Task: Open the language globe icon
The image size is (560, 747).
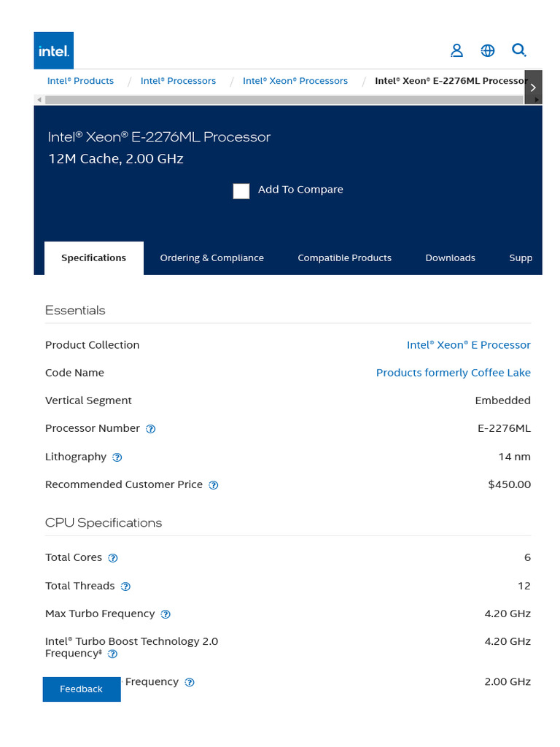Action: pyautogui.click(x=488, y=50)
